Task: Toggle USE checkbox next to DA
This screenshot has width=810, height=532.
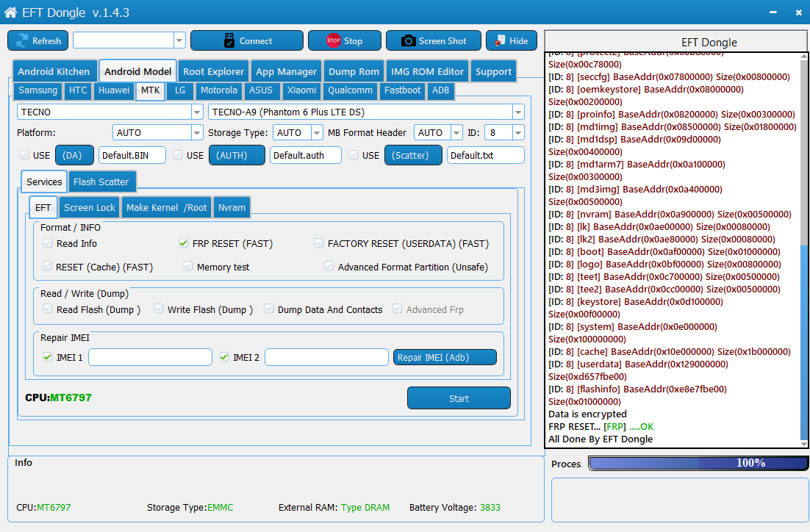Action: pyautogui.click(x=24, y=155)
